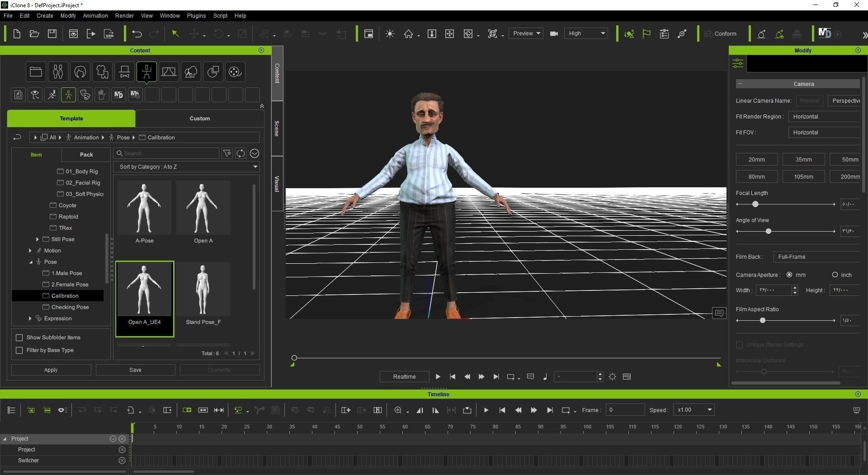Select the inch camera aperture radio button
868x475 pixels.
coord(835,275)
